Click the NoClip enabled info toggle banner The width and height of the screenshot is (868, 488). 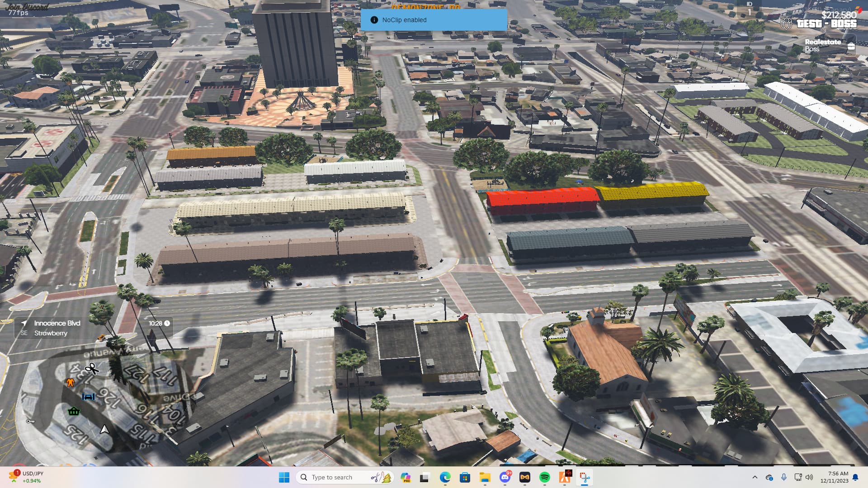[433, 20]
